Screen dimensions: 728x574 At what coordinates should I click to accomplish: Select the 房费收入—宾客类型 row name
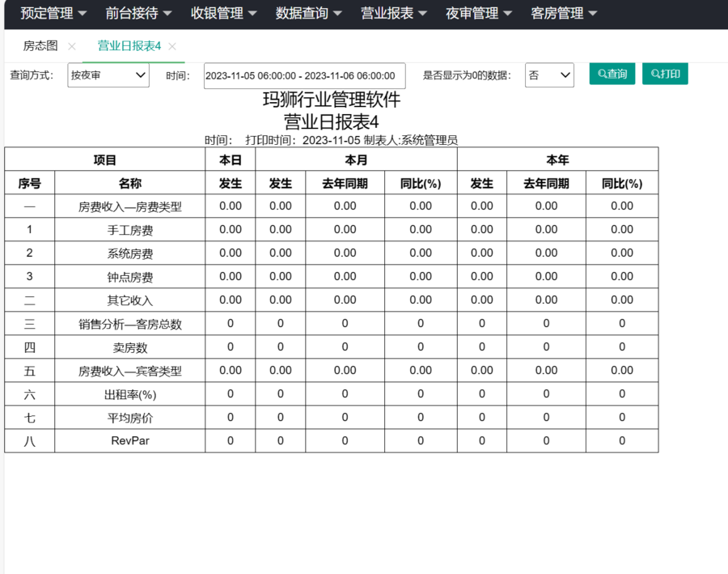[x=130, y=371]
